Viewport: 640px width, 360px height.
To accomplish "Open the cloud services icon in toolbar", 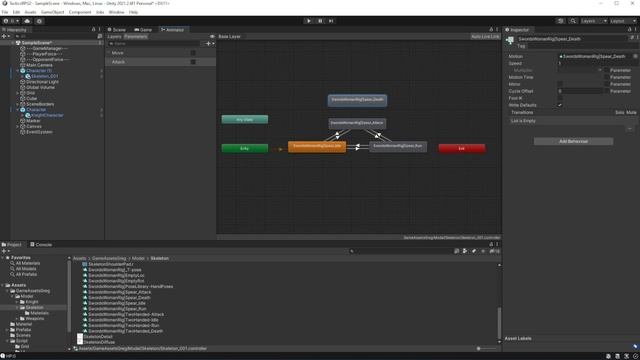I will coord(27,21).
